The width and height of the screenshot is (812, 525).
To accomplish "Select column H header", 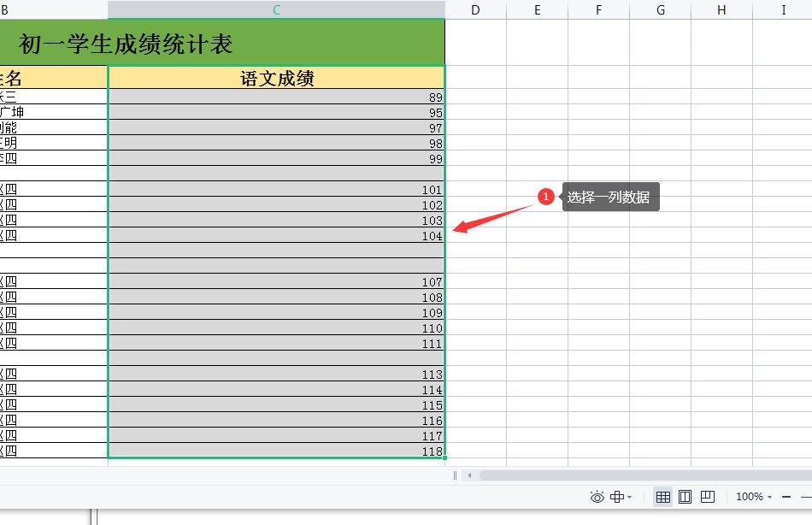I will [x=721, y=10].
